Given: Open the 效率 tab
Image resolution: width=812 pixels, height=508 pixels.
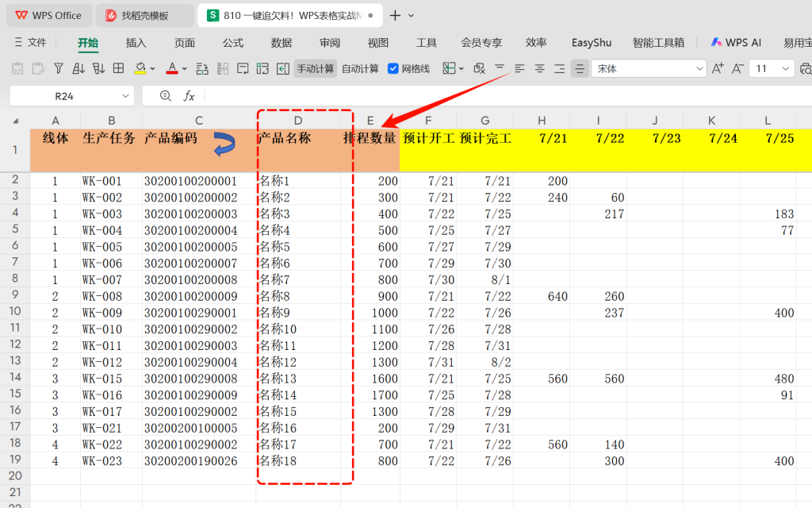Looking at the screenshot, I should point(536,43).
